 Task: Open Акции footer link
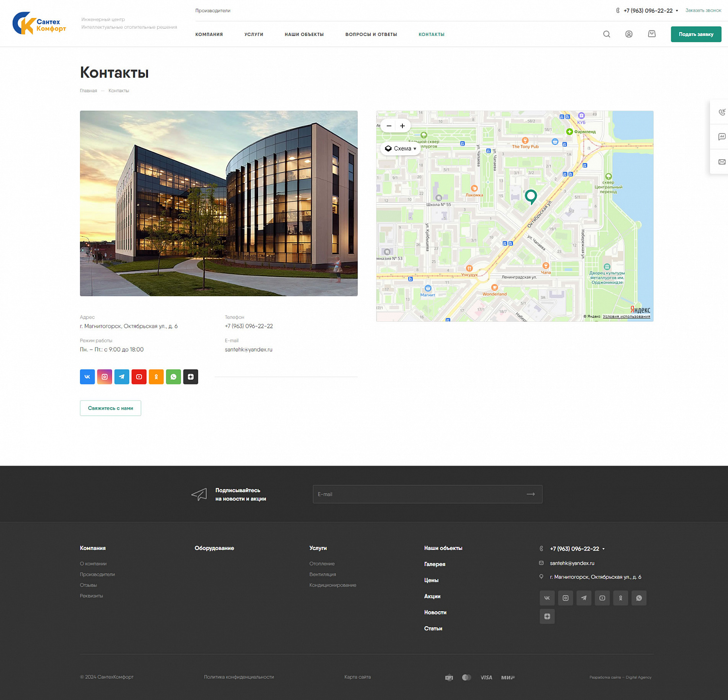pyautogui.click(x=432, y=596)
